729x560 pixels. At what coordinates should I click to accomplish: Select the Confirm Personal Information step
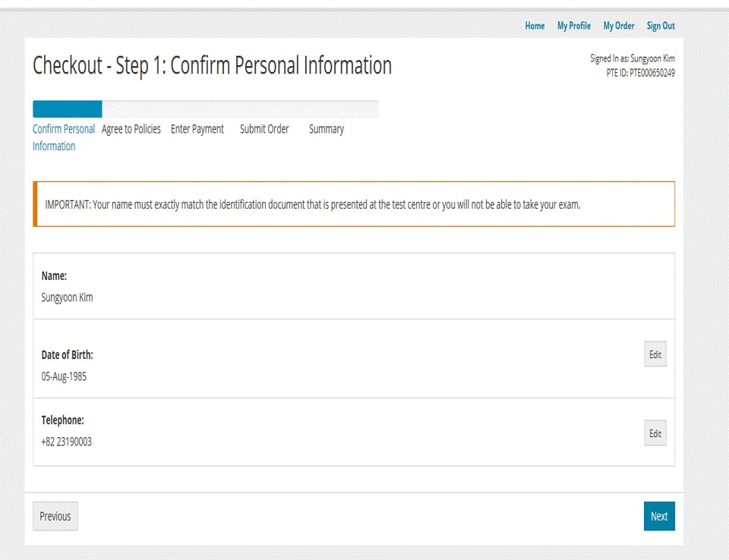[x=64, y=137]
